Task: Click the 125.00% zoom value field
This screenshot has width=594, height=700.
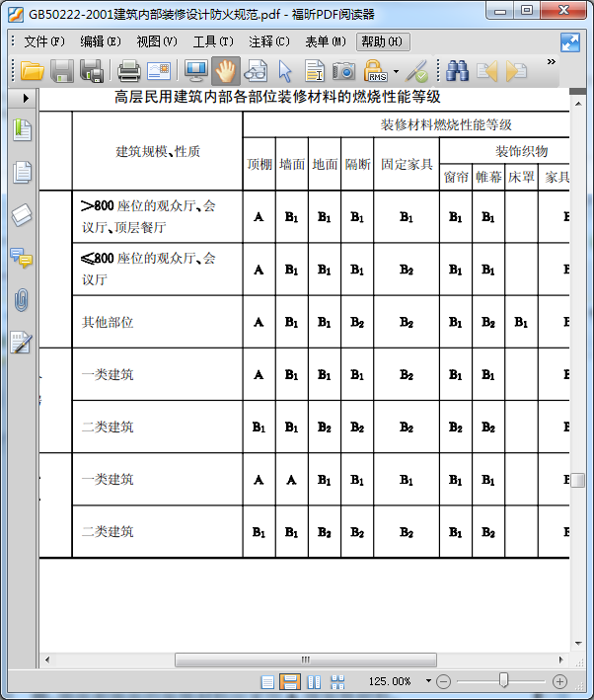Action: click(x=390, y=681)
